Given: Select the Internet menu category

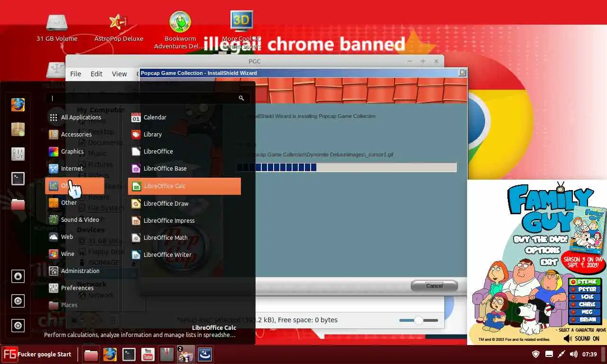Looking at the screenshot, I should [75, 168].
